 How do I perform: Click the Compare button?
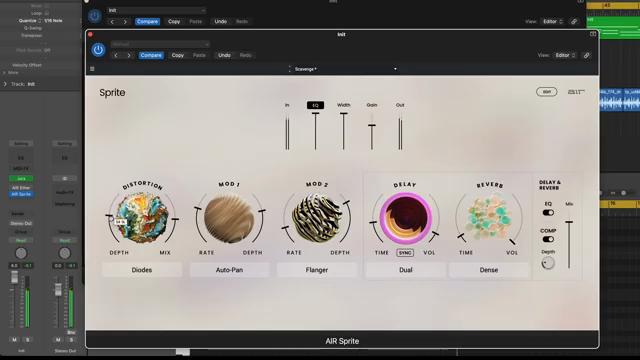coord(151,55)
